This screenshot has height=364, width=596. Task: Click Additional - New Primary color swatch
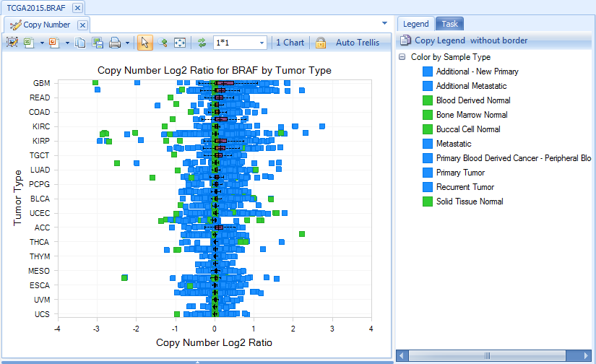point(428,71)
